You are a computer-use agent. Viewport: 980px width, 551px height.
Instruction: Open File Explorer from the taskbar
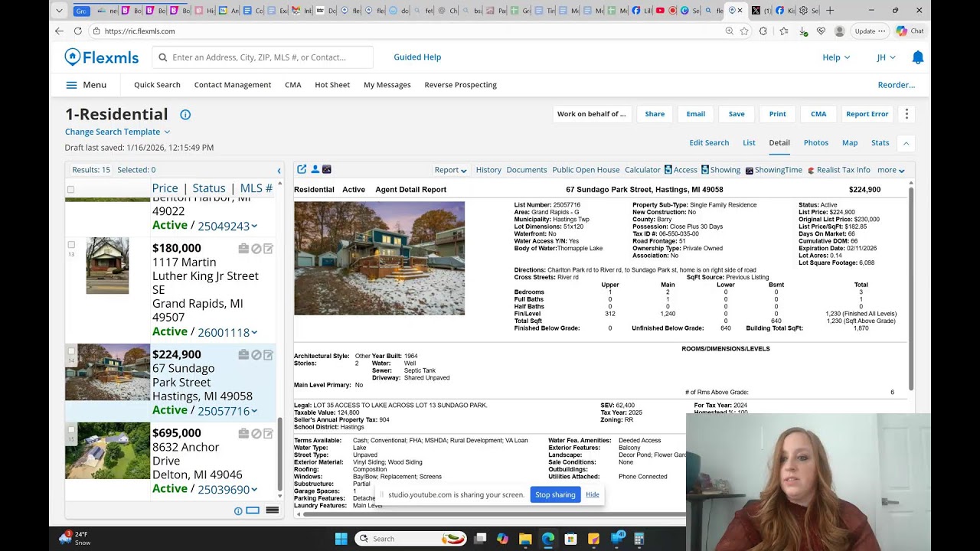pos(525,539)
